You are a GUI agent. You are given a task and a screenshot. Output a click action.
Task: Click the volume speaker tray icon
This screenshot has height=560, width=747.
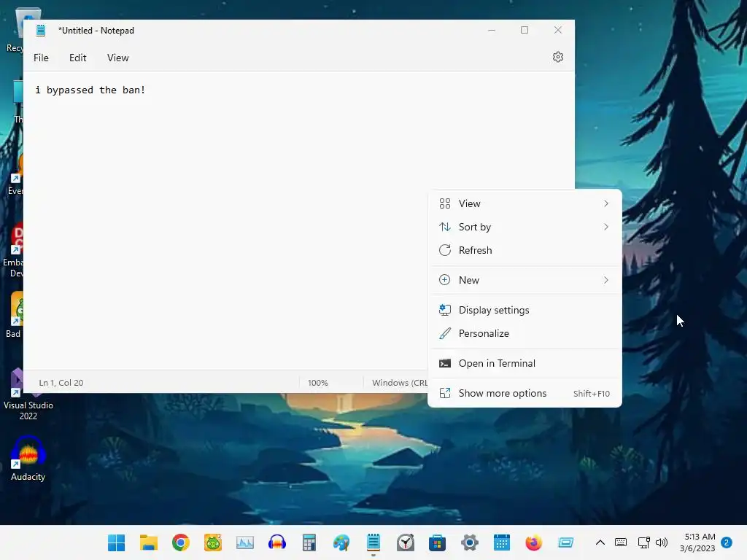(661, 542)
